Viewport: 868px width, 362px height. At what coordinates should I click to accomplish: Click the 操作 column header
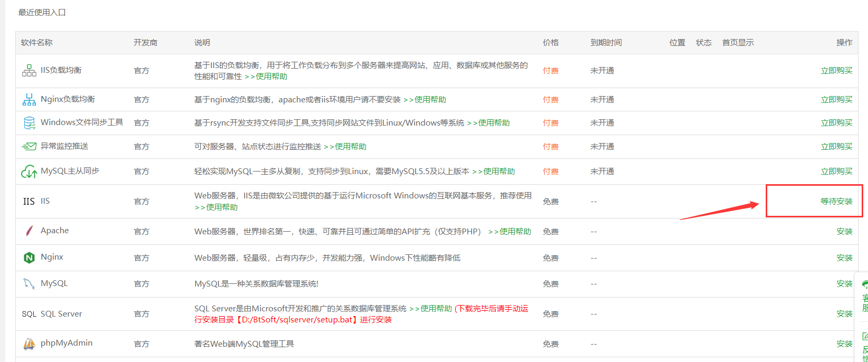(844, 42)
